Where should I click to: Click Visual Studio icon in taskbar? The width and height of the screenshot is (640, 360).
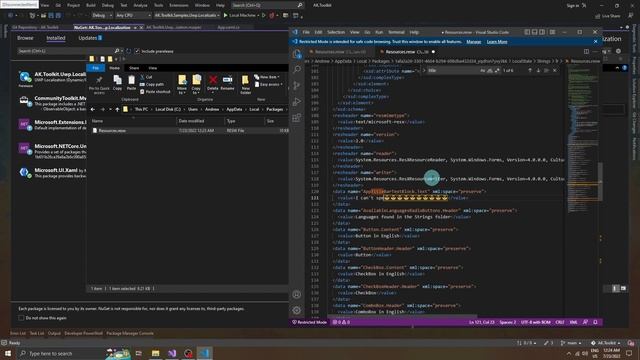[x=172, y=353]
